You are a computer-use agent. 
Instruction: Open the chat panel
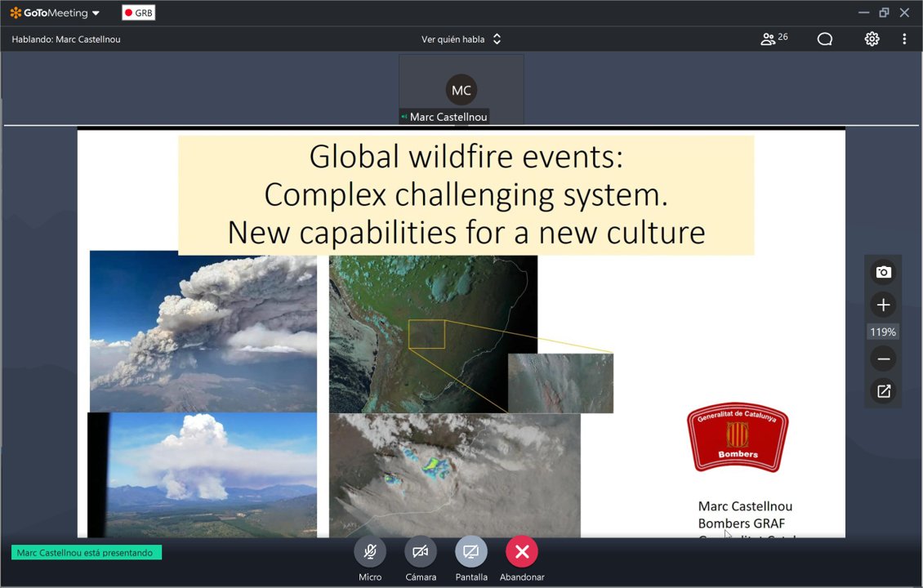click(x=825, y=39)
